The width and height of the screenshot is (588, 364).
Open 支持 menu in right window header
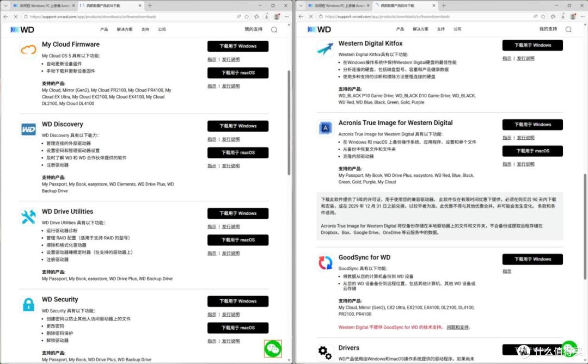pyautogui.click(x=440, y=29)
